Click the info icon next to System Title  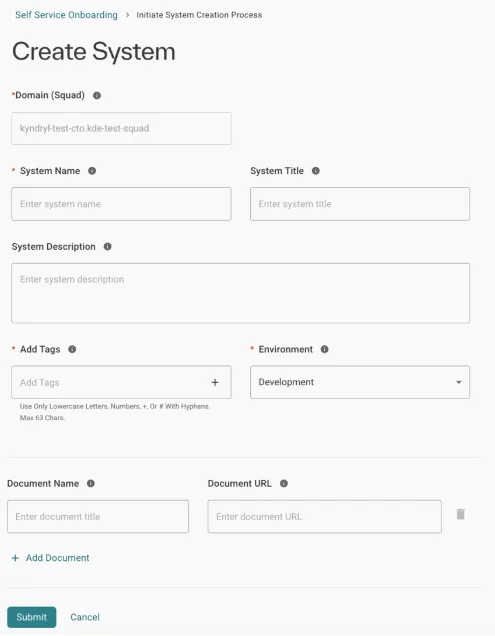tap(316, 171)
